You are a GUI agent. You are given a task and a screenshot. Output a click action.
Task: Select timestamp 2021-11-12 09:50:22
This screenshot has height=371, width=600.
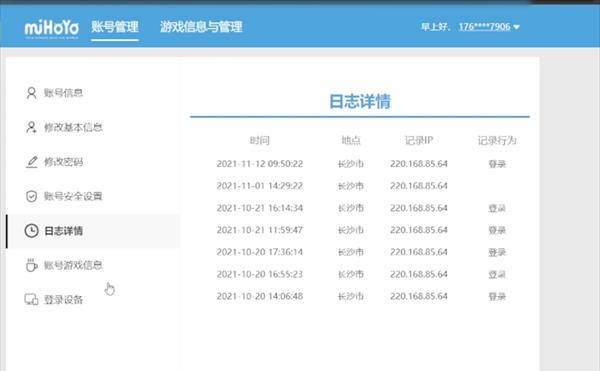pos(260,164)
